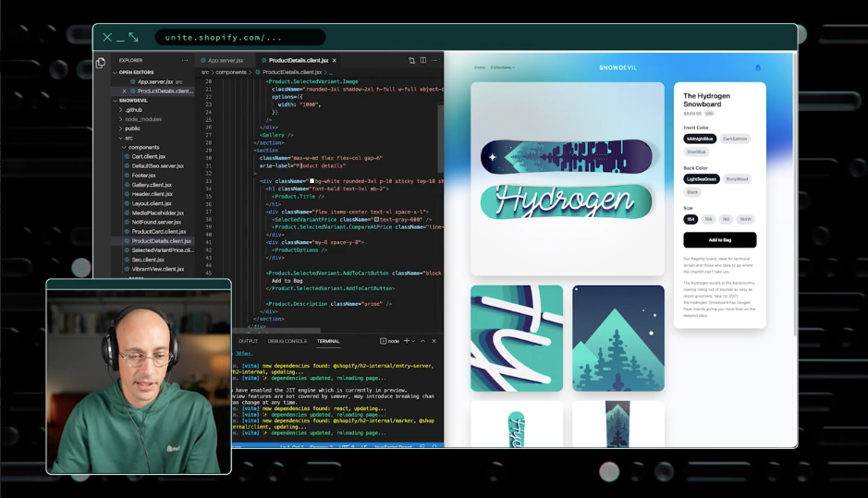
Task: Open NotFound.server.jsx in file tree
Action: pos(156,223)
